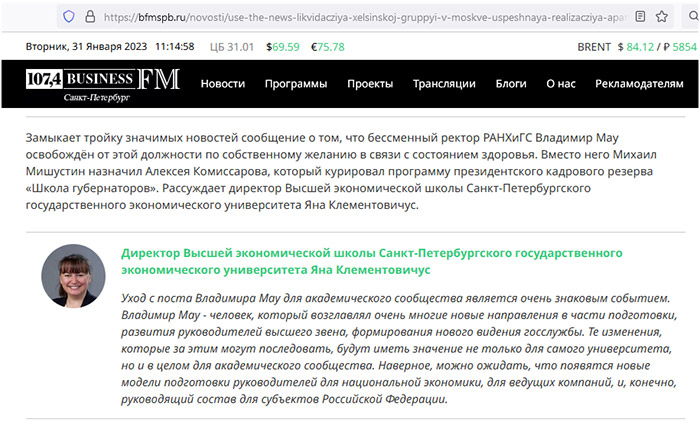Click Яна Клементовичус round portrait photo
Screen dimensions: 700x430
click(73, 276)
